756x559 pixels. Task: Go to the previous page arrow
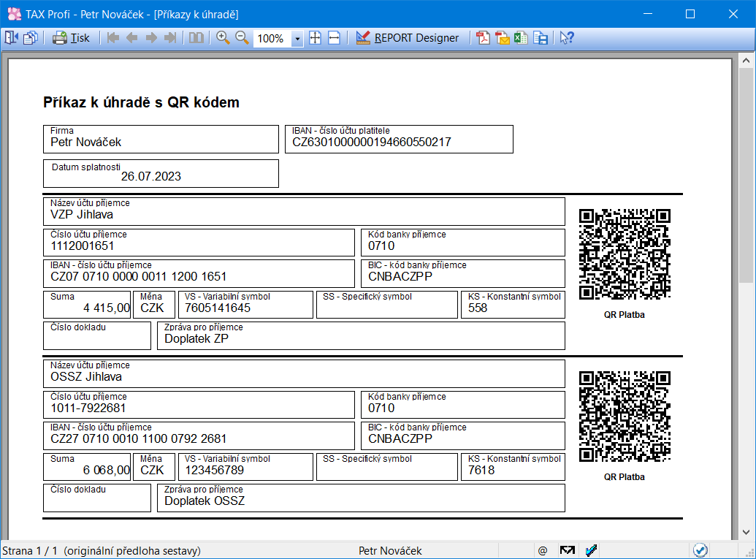pos(131,37)
